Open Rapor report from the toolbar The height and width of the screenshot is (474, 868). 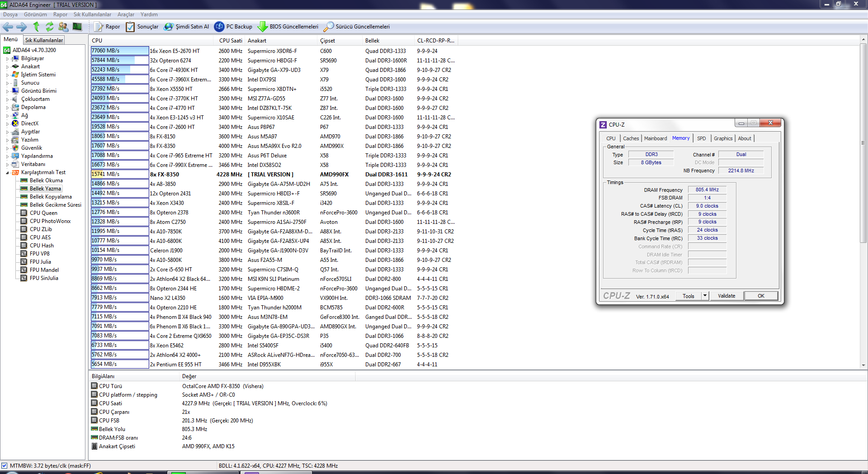point(107,27)
